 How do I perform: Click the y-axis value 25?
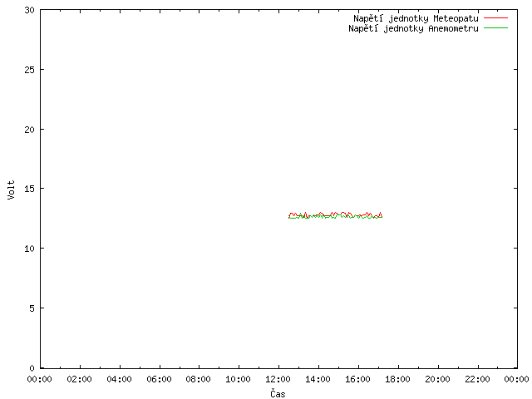click(30, 70)
